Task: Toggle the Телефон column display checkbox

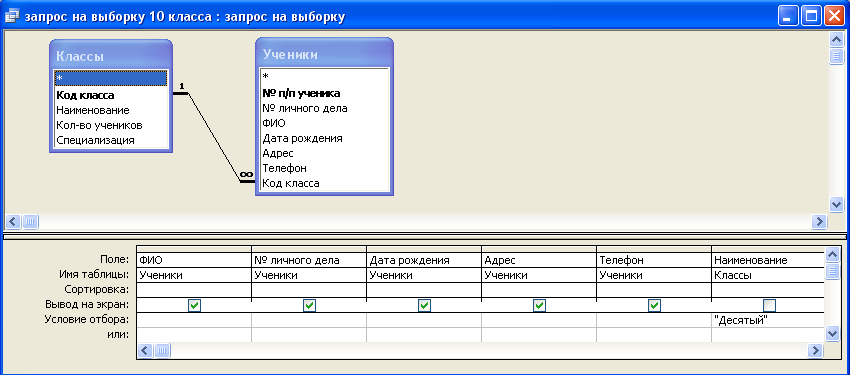Action: pyautogui.click(x=654, y=306)
